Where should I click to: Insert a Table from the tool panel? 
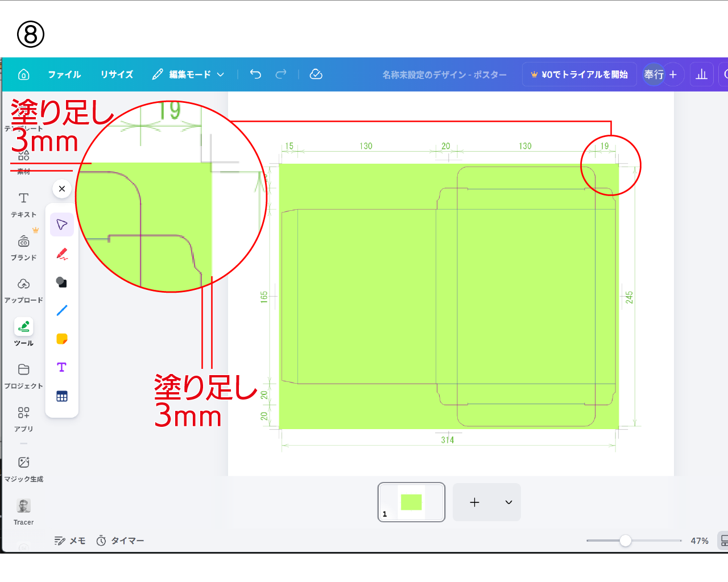pyautogui.click(x=62, y=396)
